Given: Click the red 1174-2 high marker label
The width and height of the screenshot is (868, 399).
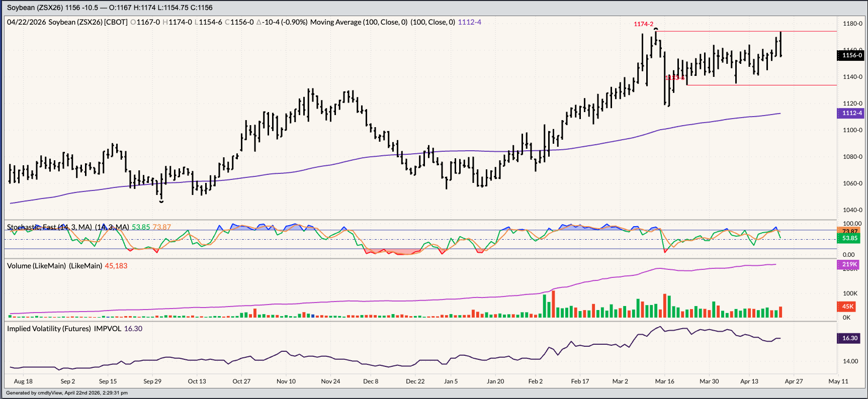Looking at the screenshot, I should pos(643,24).
